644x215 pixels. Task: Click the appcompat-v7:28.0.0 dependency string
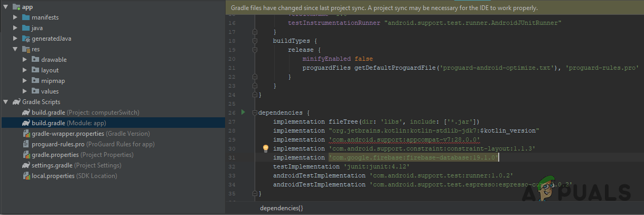point(404,139)
